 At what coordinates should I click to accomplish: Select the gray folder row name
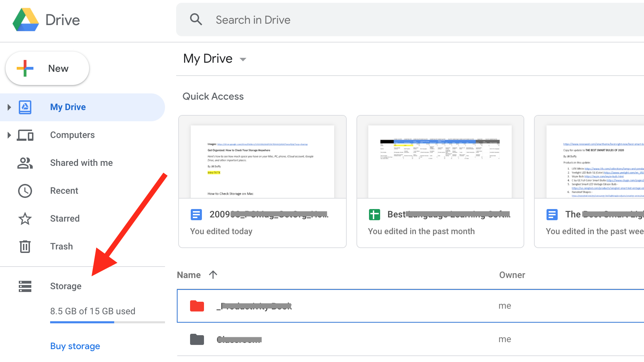tap(239, 339)
